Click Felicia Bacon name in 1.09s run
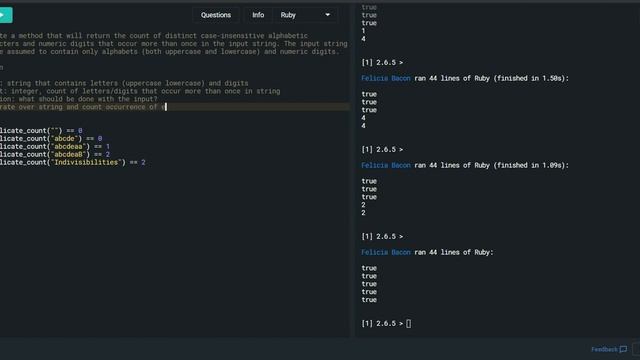Viewport: 640px width, 360px height. point(386,165)
